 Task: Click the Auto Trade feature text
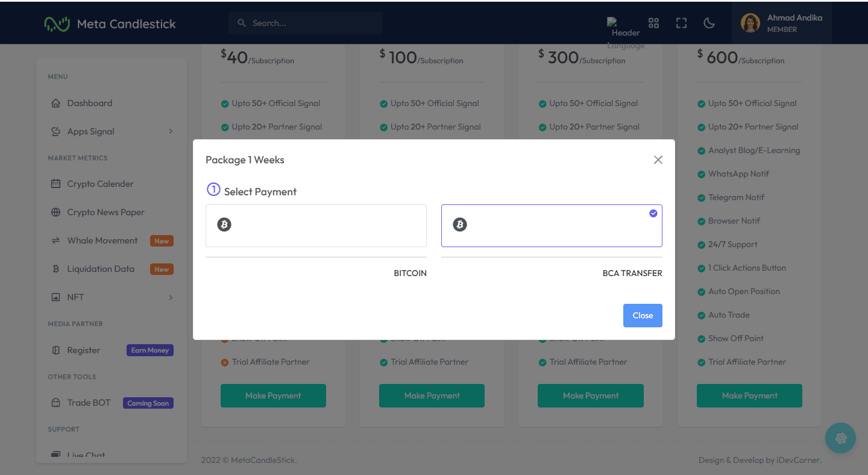pyautogui.click(x=729, y=315)
